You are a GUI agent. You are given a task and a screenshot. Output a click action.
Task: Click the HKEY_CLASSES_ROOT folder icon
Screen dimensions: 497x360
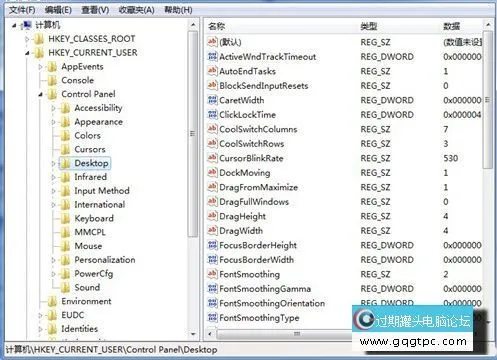pos(39,39)
